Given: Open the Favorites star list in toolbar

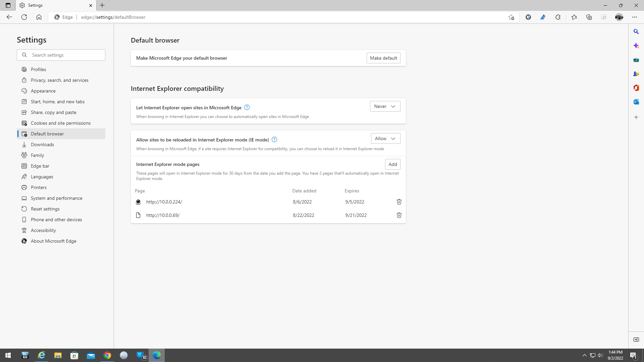Looking at the screenshot, I should (574, 17).
